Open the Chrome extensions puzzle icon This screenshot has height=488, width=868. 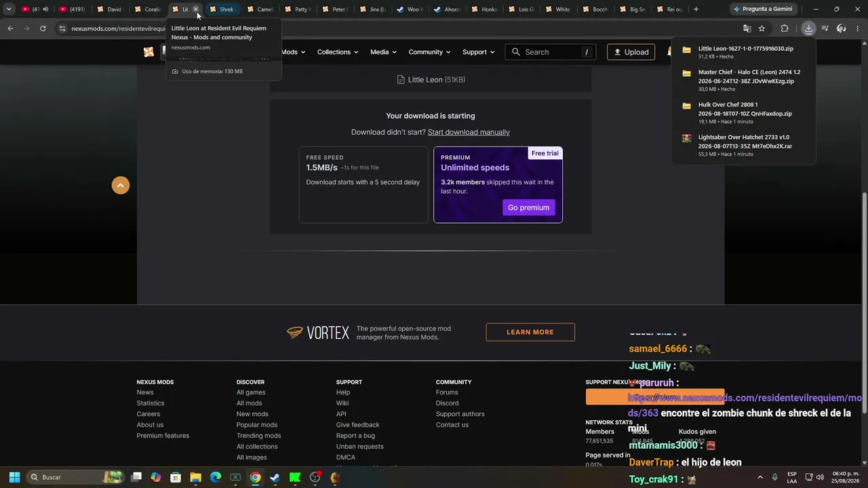point(785,28)
